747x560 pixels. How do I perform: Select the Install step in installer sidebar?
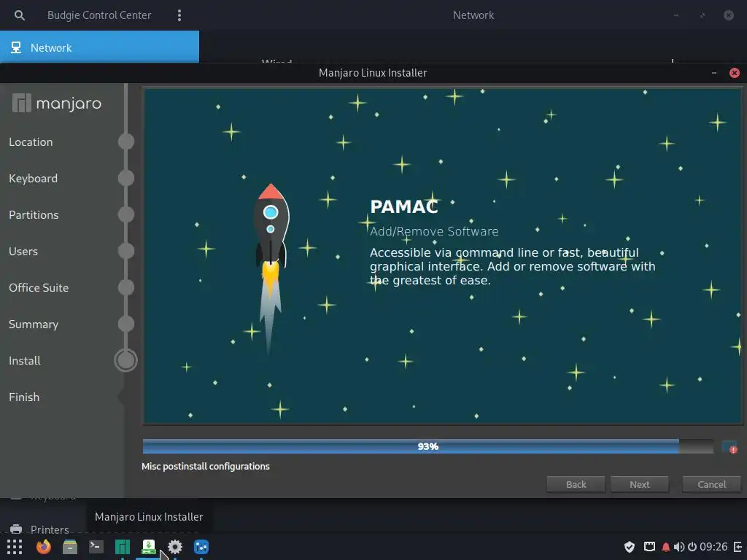pyautogui.click(x=25, y=360)
